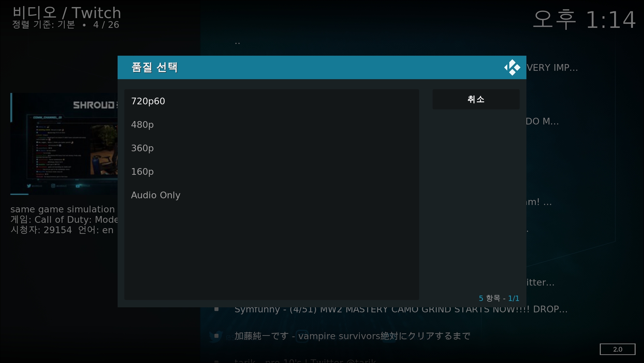The width and height of the screenshot is (644, 363).
Task: Open the partially hidden 'VERY IMP...' list entry
Action: tap(552, 67)
